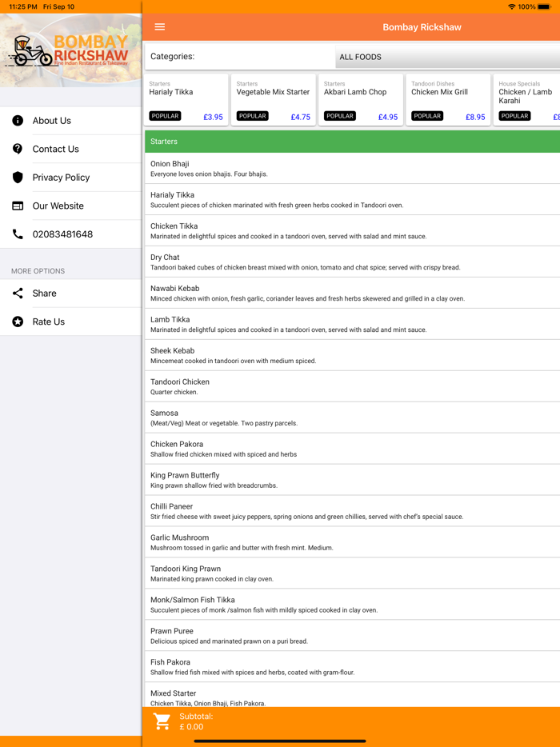Choose the Prawn Puree starter
This screenshot has width=560, height=747.
[352, 636]
